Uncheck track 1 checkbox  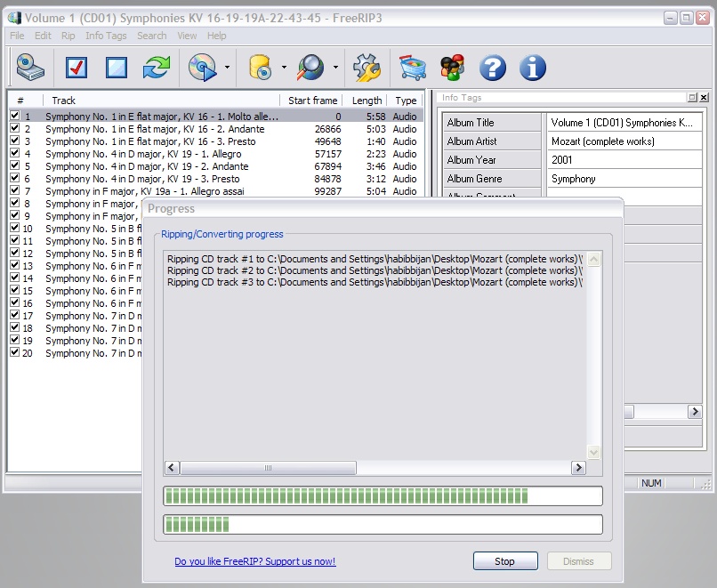14,116
